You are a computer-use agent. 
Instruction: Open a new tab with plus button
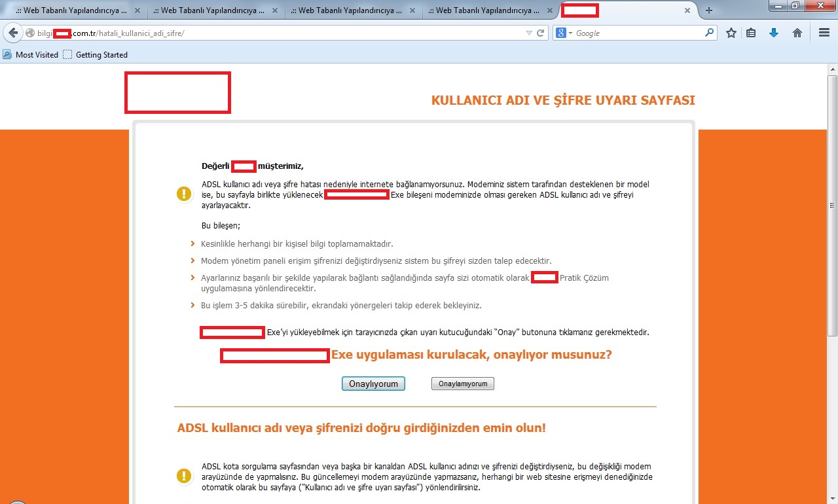click(708, 10)
